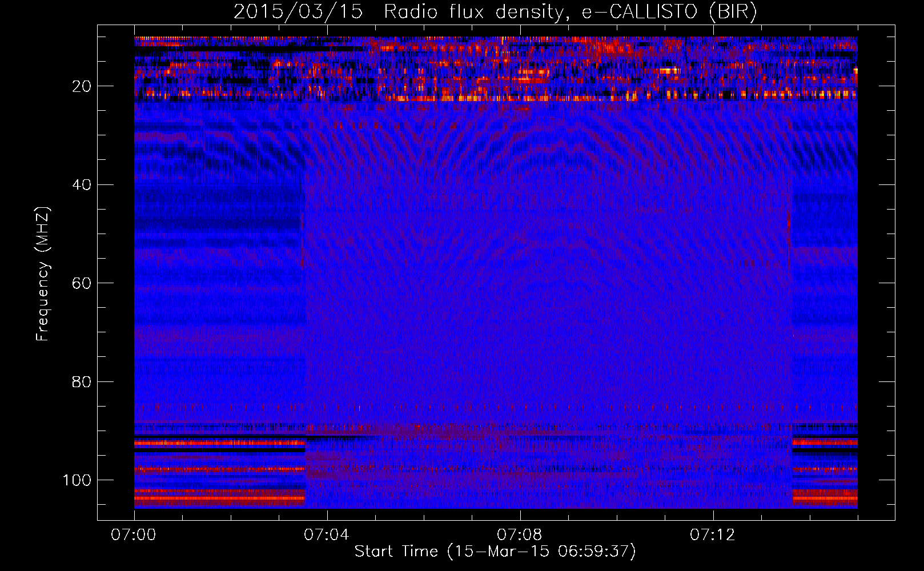Click the 07:12 time tick label

713,535
